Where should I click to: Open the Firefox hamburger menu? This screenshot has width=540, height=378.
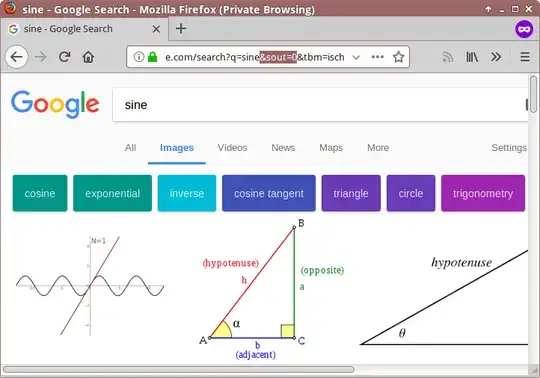525,57
